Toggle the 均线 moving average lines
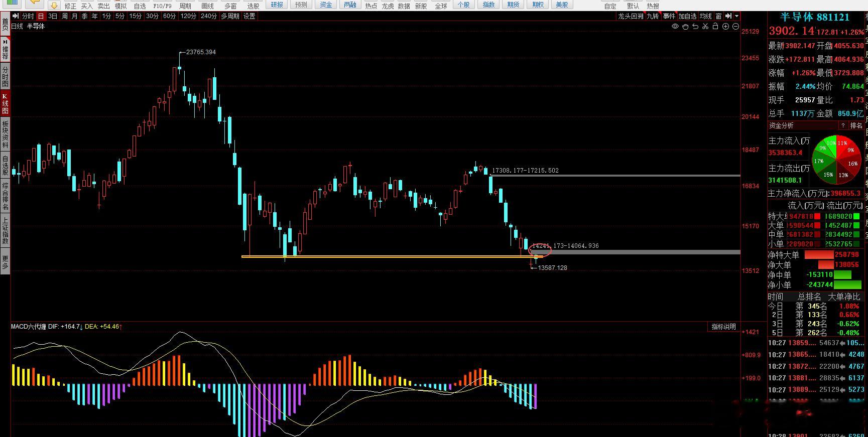Screen dimensions: 868x437 click(706, 16)
